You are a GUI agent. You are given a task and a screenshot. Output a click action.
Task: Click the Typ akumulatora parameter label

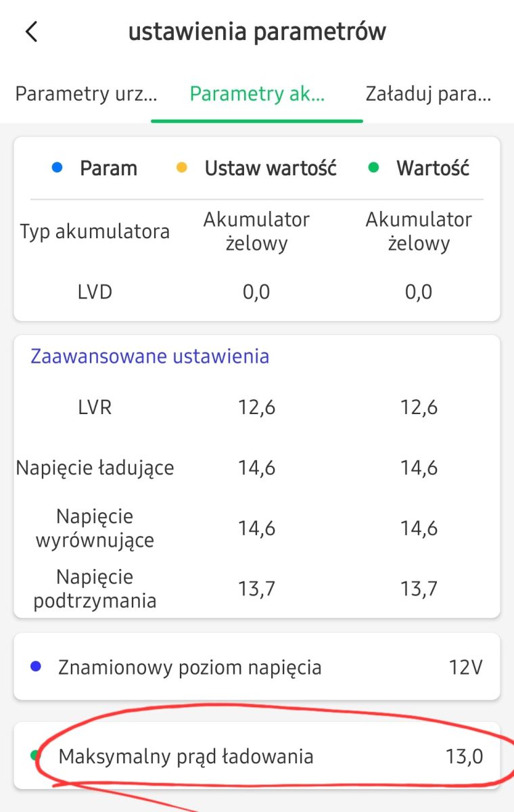coord(95,231)
